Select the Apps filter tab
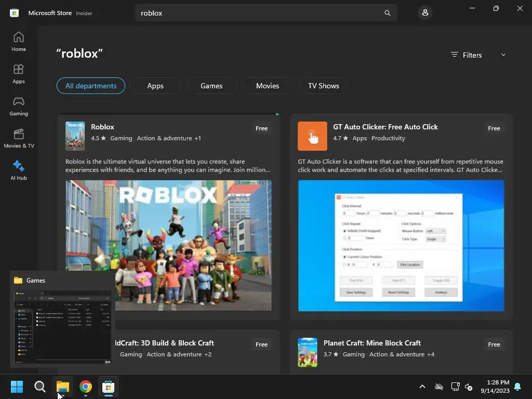 click(155, 86)
